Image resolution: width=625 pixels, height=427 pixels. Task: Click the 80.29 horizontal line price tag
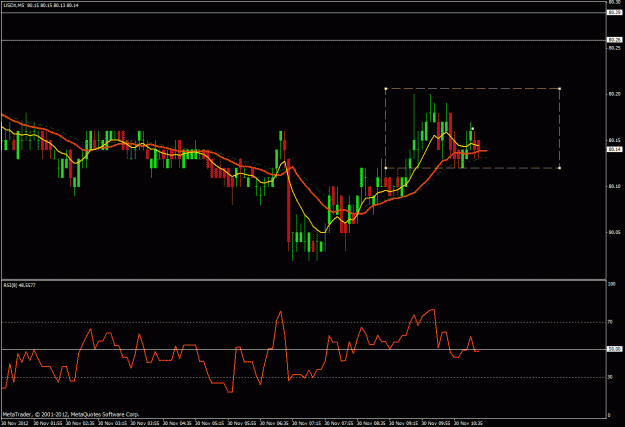click(614, 13)
